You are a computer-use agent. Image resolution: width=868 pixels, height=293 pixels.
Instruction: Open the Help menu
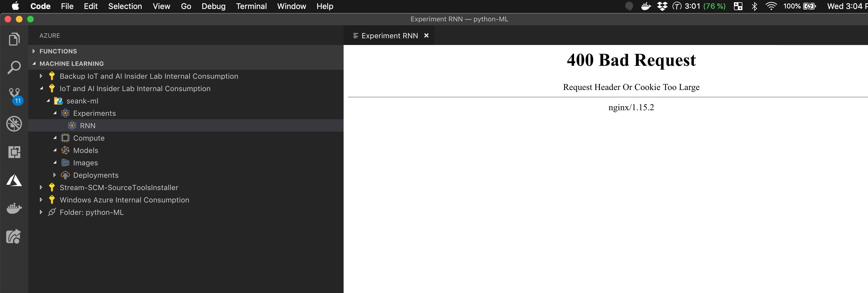[325, 6]
